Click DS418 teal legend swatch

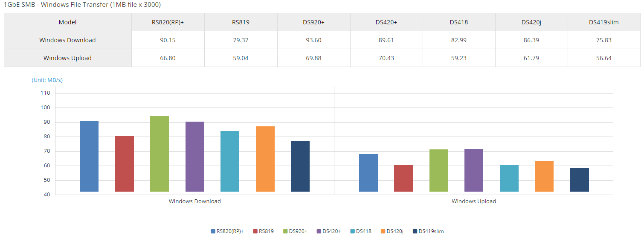pyautogui.click(x=353, y=231)
